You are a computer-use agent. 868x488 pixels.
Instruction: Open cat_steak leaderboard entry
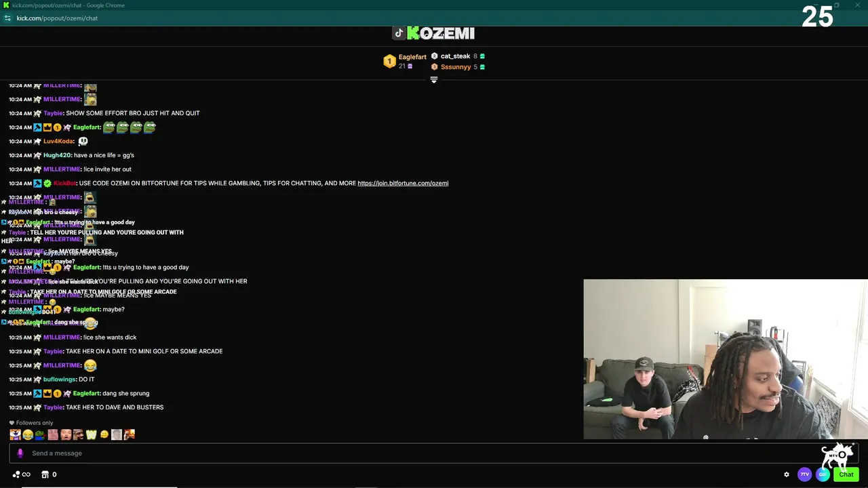point(458,56)
